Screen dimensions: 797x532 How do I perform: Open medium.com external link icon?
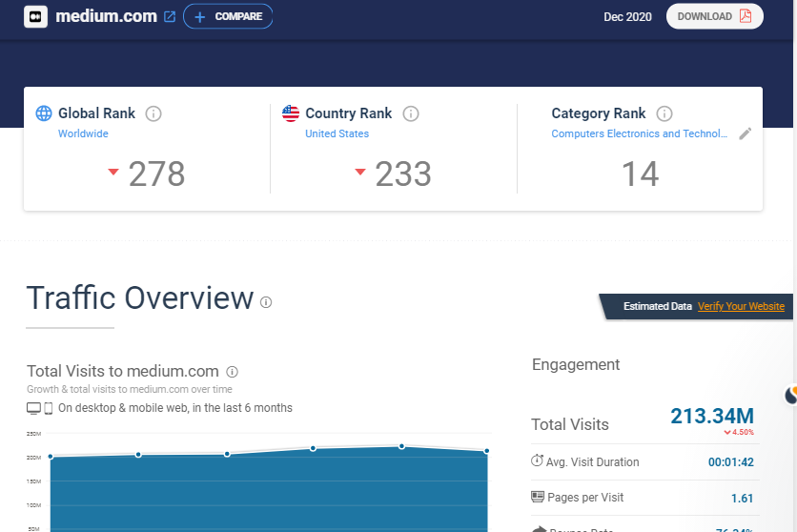tap(170, 17)
